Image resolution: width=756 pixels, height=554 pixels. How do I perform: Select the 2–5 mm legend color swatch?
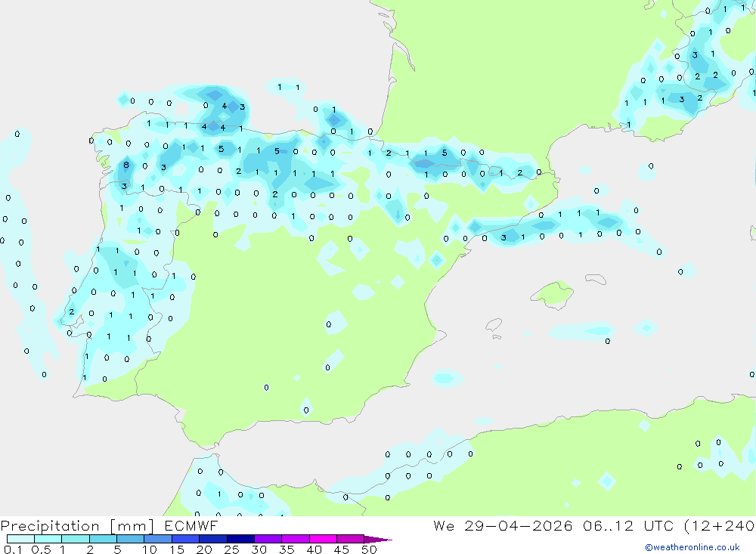coord(103,539)
